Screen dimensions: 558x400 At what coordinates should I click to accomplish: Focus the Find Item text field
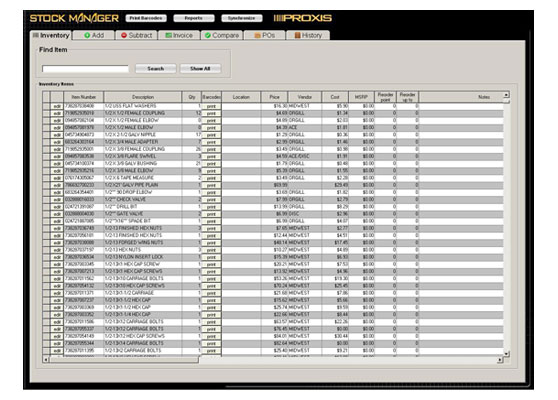[x=85, y=69]
